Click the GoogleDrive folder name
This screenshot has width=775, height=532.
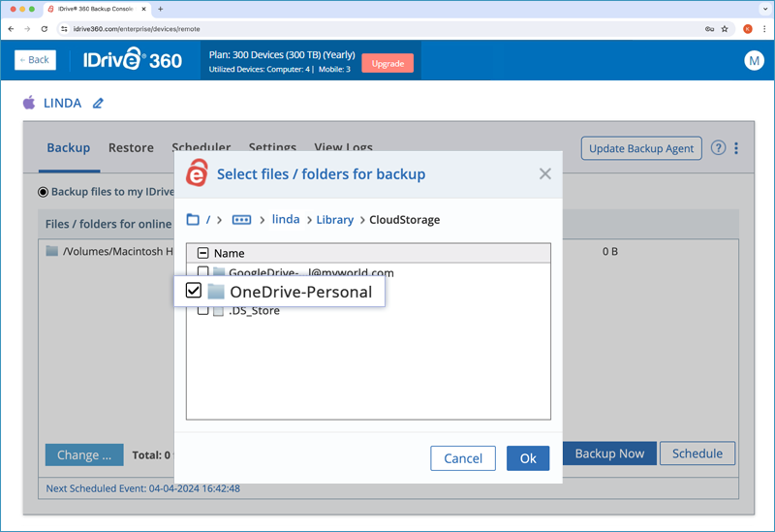point(311,271)
